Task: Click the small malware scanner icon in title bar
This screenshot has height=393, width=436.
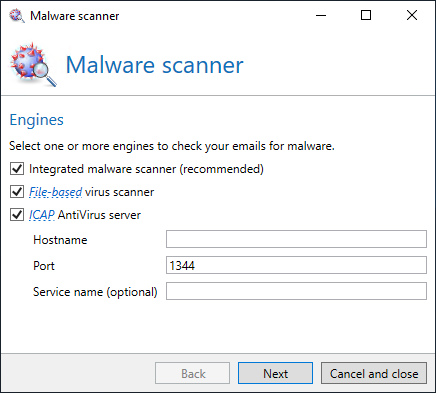Action: point(16,16)
